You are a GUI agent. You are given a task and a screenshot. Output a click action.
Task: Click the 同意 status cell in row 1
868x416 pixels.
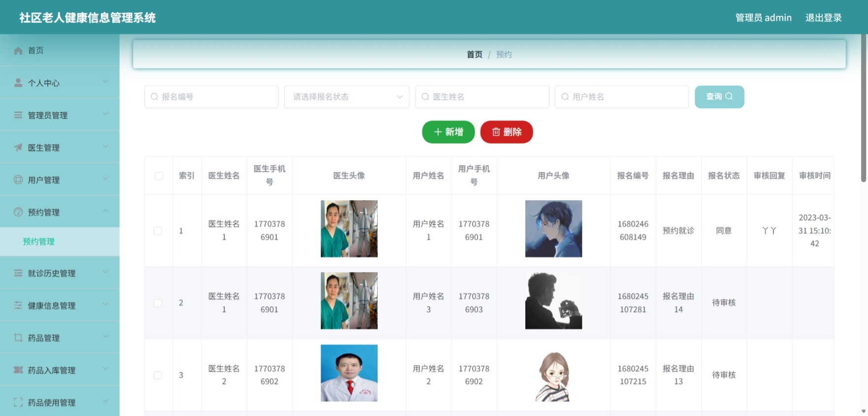(x=724, y=231)
